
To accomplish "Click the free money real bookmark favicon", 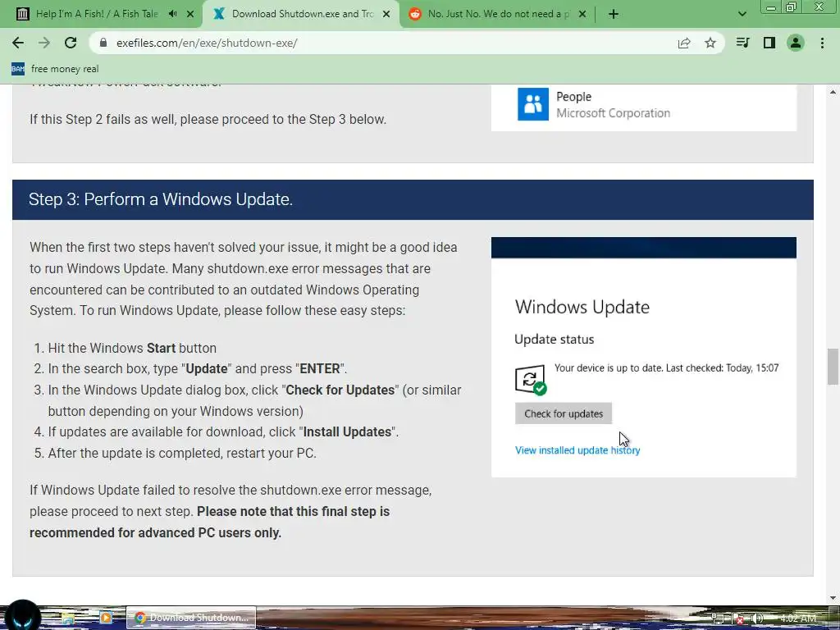I will 18,69.
